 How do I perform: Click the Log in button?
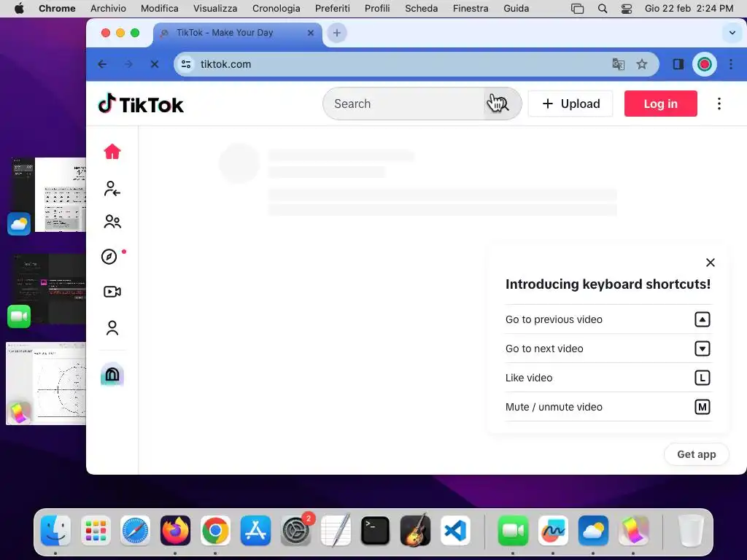[661, 104]
